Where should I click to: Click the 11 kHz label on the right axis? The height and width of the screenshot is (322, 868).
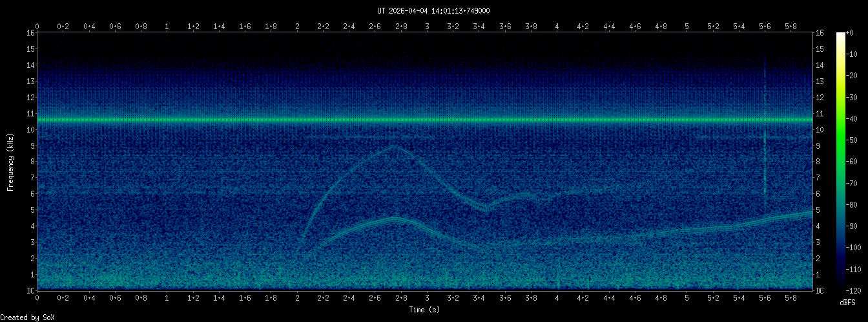[820, 114]
